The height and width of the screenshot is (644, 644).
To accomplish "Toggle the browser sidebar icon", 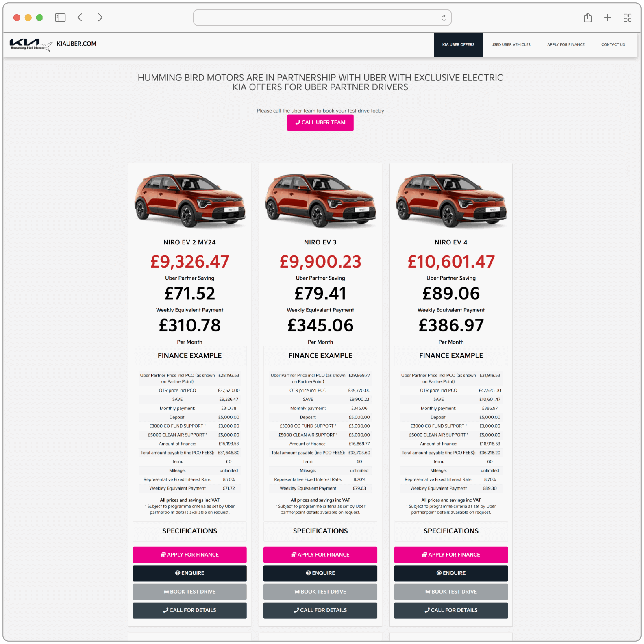I will 60,17.
